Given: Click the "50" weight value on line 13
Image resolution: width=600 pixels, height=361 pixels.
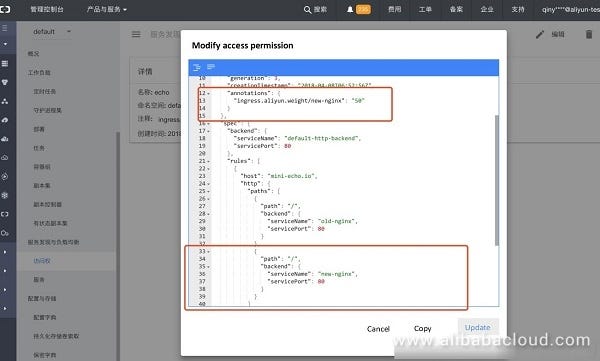Looking at the screenshot, I should [x=358, y=101].
